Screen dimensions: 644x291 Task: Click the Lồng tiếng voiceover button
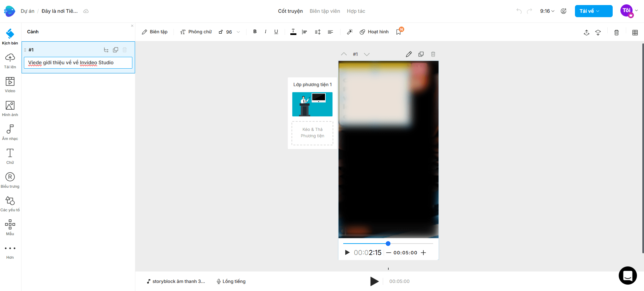click(231, 281)
